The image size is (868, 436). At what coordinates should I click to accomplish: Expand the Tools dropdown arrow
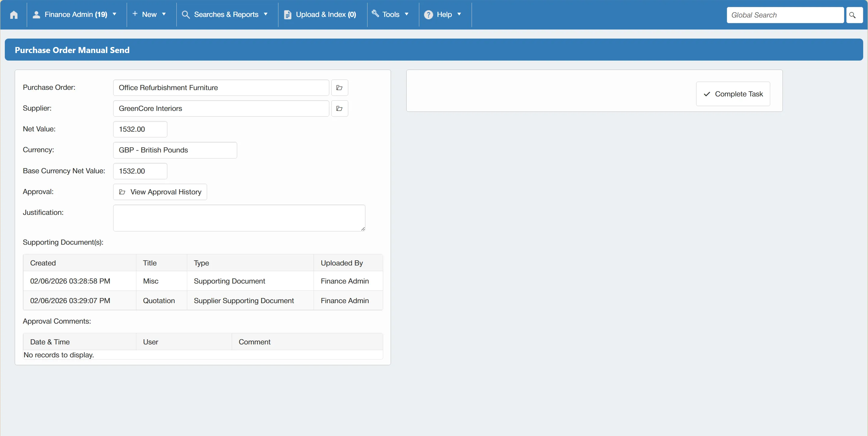point(406,14)
